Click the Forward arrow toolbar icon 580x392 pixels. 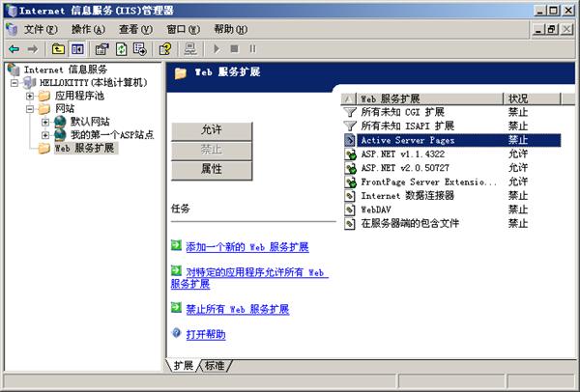click(33, 49)
